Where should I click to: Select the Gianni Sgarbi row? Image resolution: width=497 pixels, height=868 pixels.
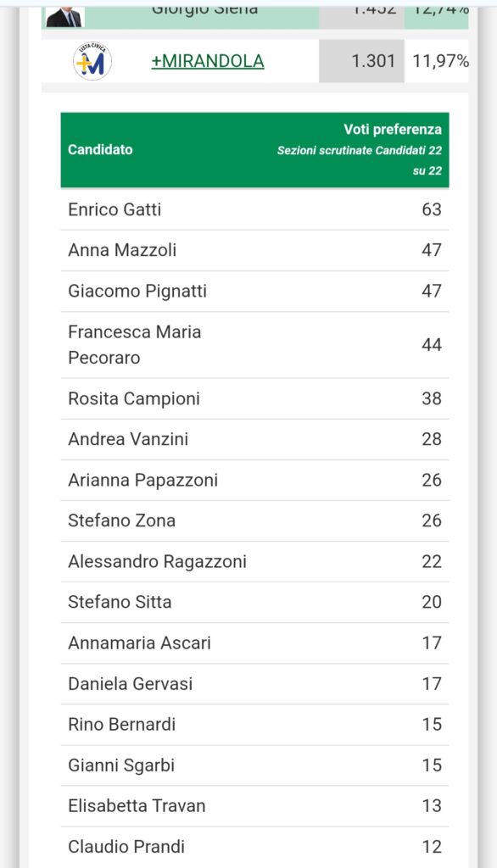255,765
